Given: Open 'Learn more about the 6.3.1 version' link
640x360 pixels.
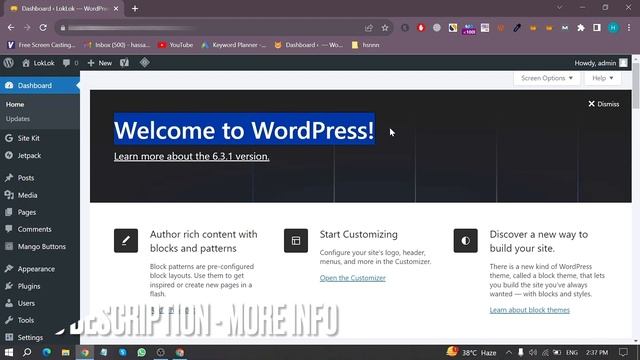Looking at the screenshot, I should click(x=191, y=156).
